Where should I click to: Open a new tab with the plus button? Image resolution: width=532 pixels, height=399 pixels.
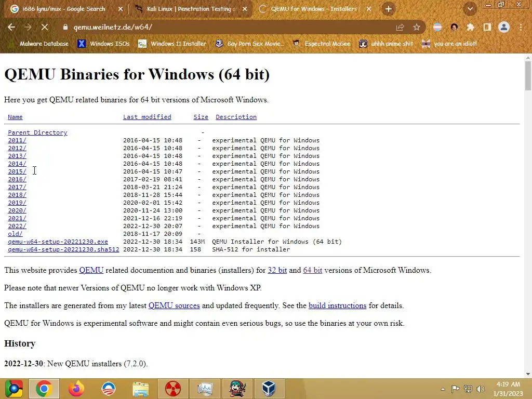click(x=389, y=9)
